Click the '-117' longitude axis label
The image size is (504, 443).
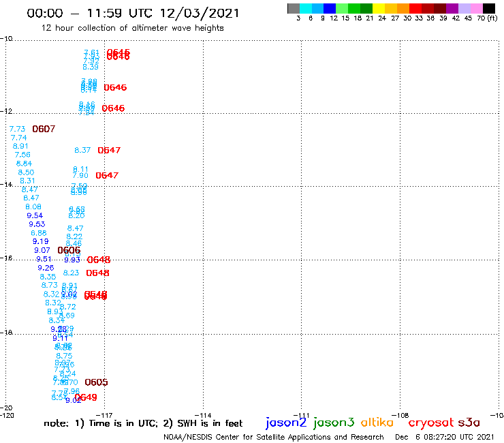tap(104, 415)
